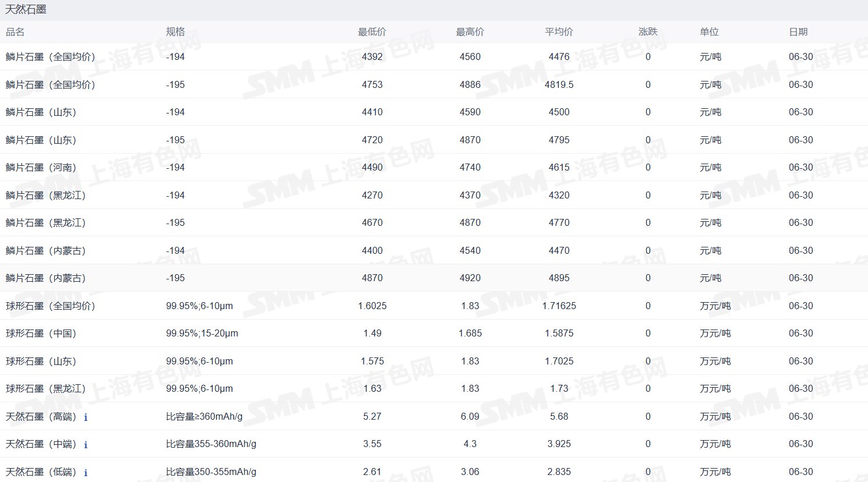Select average price 4795
This screenshot has height=482, width=868.
pyautogui.click(x=559, y=140)
